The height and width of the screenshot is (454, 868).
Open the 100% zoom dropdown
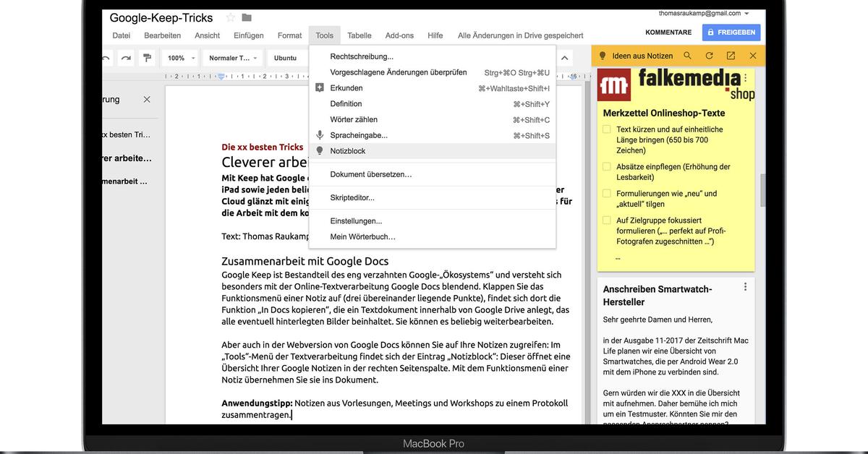pos(182,58)
